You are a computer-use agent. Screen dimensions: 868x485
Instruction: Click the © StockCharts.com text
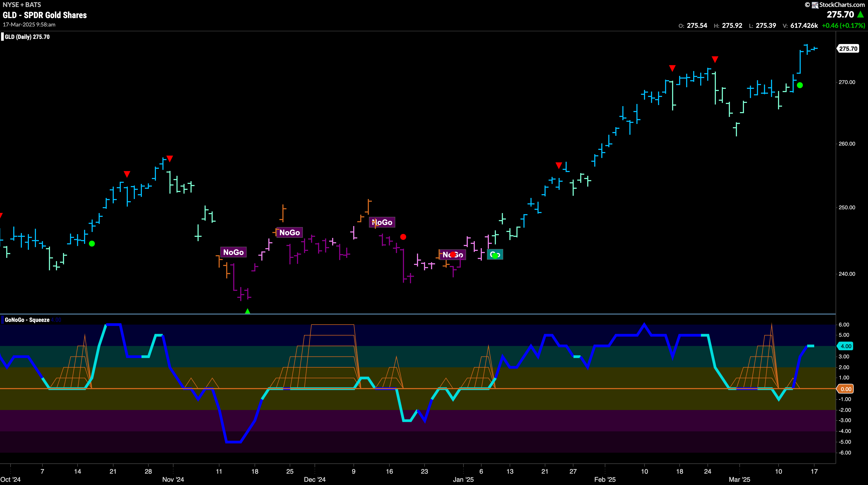(835, 5)
